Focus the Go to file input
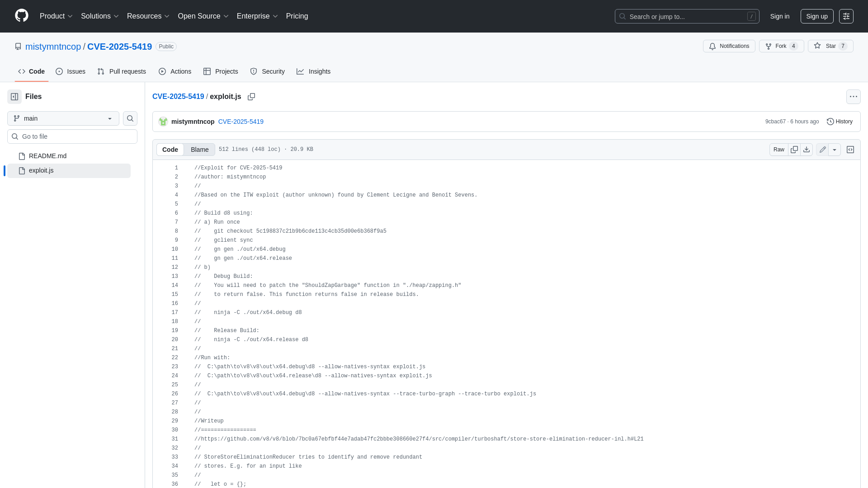The image size is (868, 488). (72, 136)
